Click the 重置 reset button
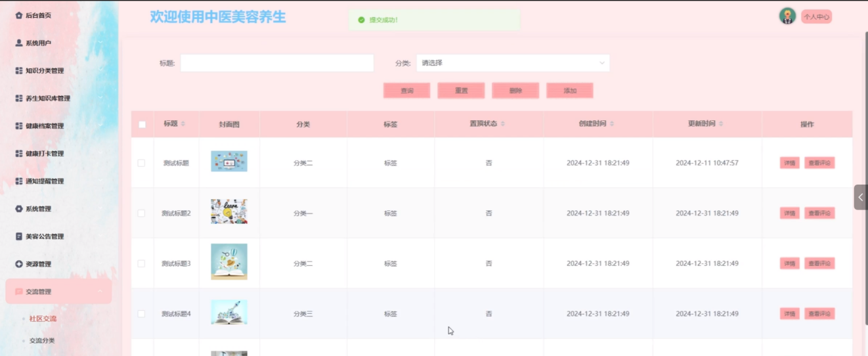 (462, 91)
